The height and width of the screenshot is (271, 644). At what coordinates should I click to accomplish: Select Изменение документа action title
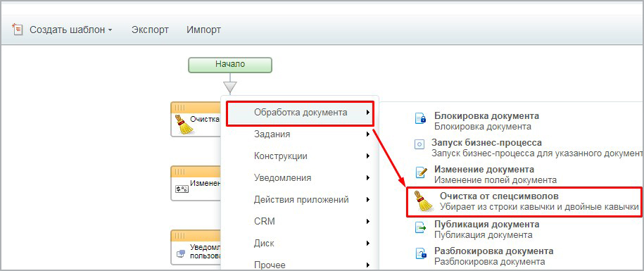[484, 170]
